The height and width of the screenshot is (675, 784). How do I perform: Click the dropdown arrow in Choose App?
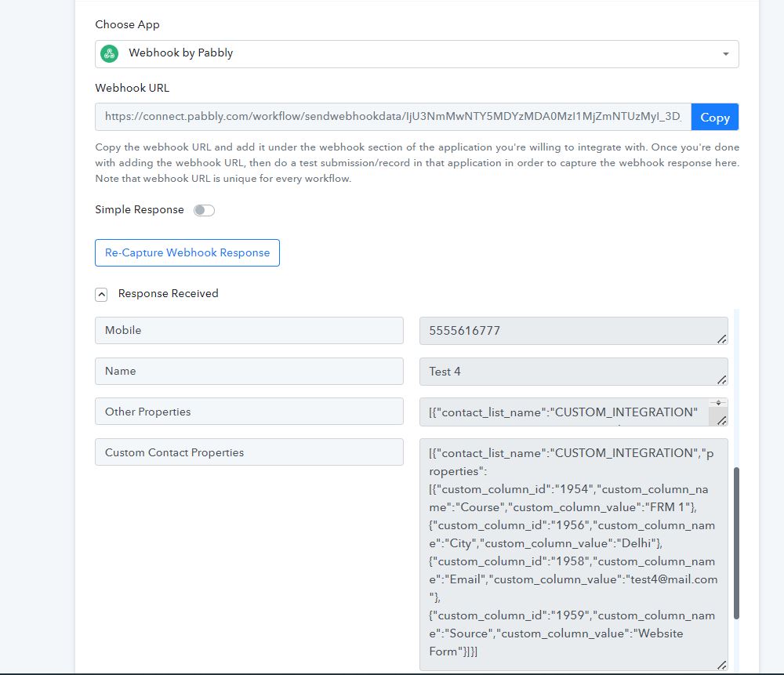coord(725,54)
